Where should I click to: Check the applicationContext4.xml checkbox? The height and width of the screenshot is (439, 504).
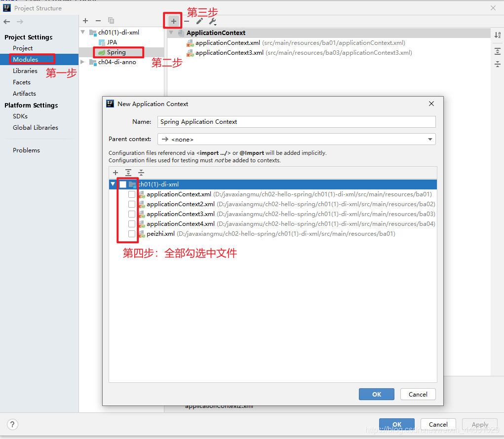pos(131,224)
